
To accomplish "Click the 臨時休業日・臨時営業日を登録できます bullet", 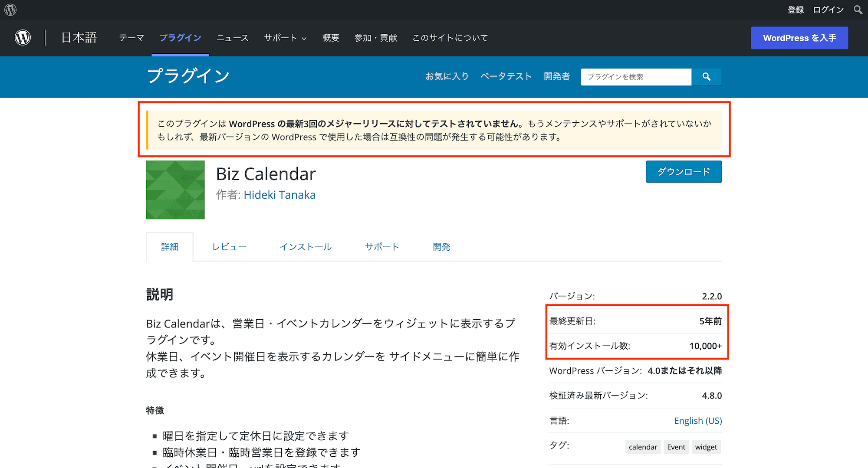I will 262,452.
